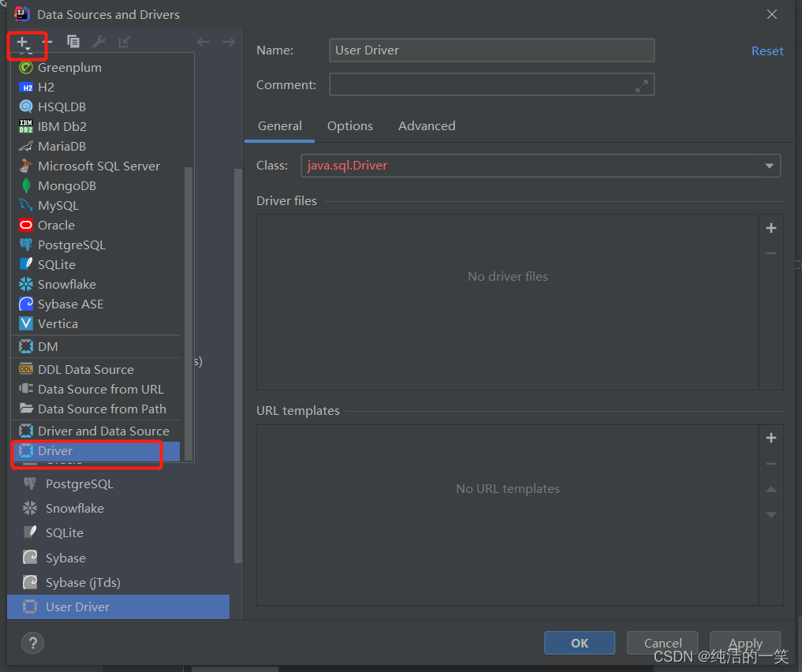Viewport: 802px width, 672px height.
Task: Click the Back arrow in toolbar
Action: coord(203,42)
